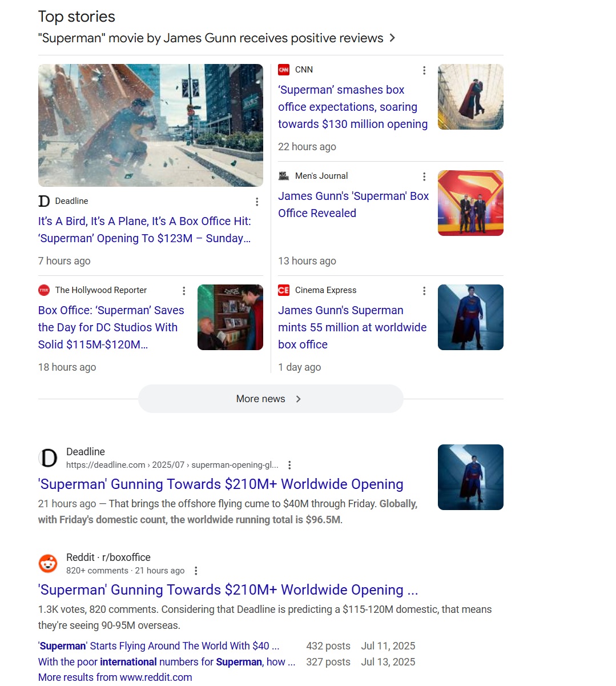Click the Reddit logo icon
Viewport: 616px width, 686px height.
49,564
